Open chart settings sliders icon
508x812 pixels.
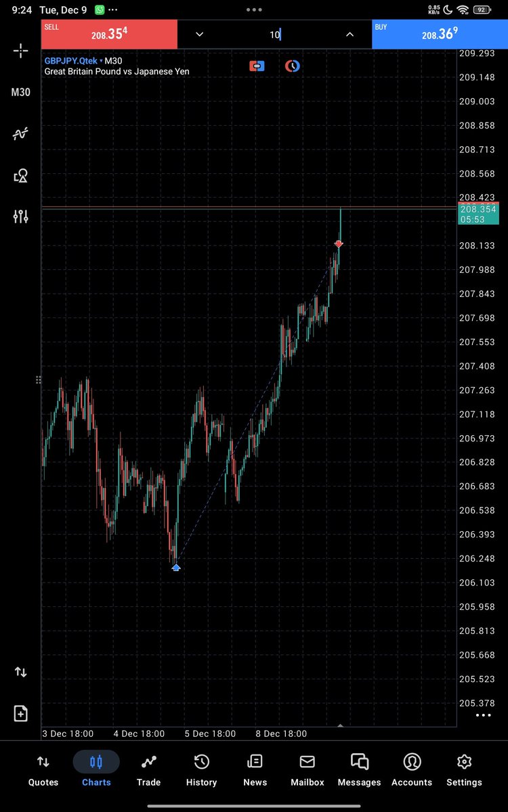tap(20, 217)
